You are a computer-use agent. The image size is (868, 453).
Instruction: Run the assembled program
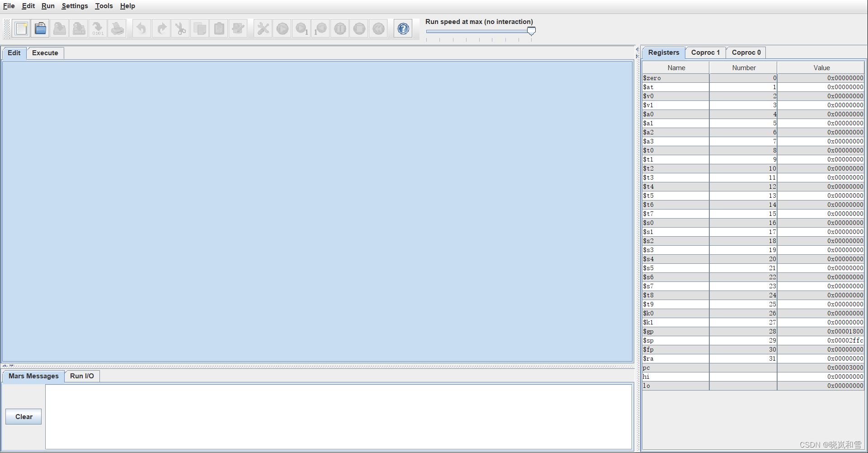[x=282, y=28]
